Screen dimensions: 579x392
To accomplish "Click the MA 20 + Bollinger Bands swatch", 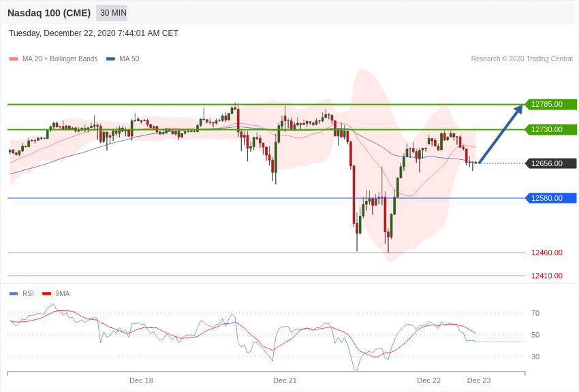I will [x=14, y=59].
